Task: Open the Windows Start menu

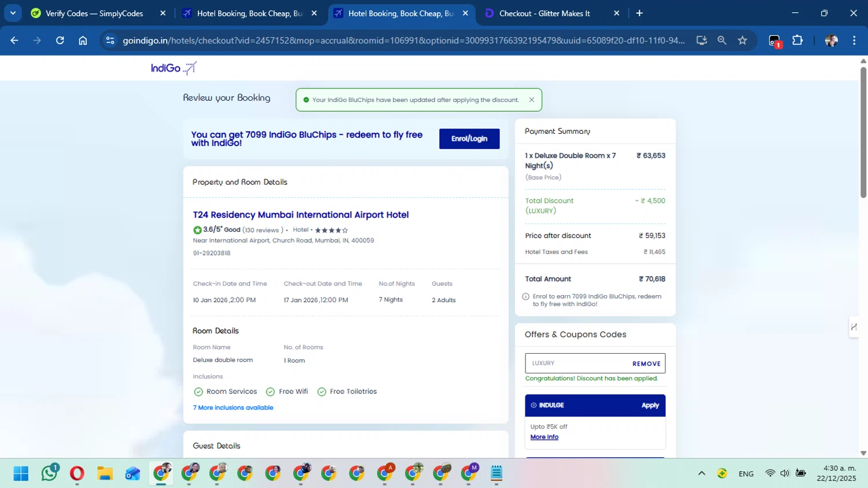Action: click(21, 474)
